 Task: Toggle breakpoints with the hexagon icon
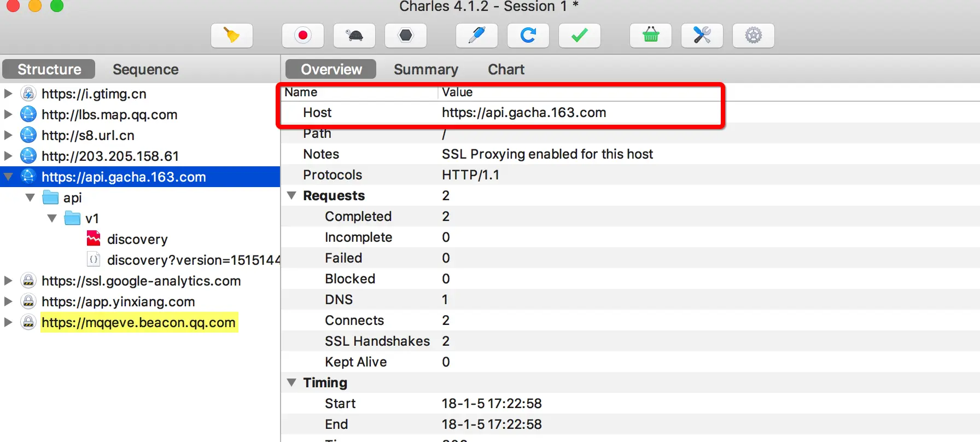pyautogui.click(x=406, y=36)
